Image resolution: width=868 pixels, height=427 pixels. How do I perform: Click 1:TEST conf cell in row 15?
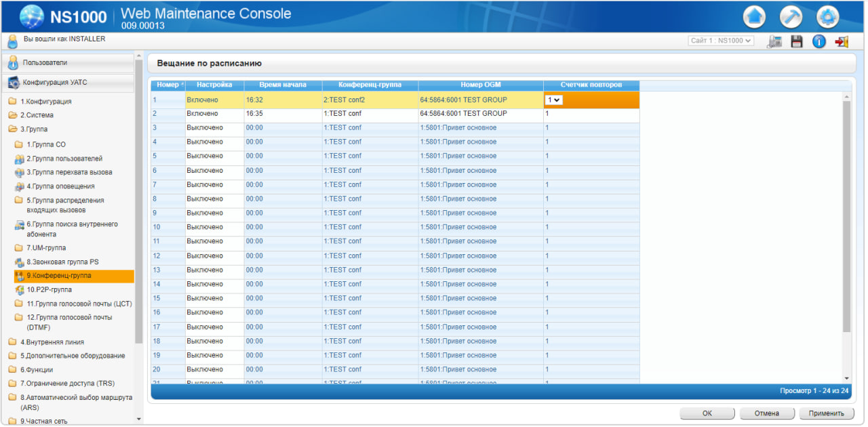370,299
